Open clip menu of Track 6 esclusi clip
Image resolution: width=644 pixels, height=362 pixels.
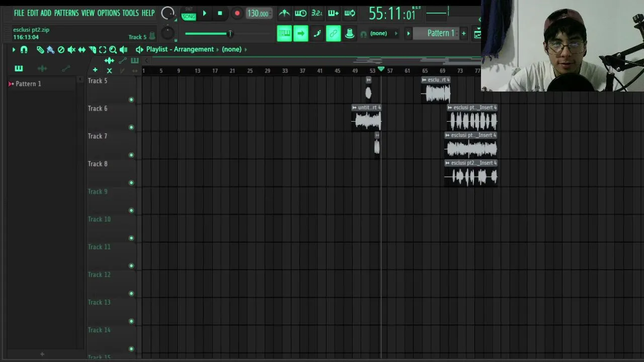[x=450, y=108]
